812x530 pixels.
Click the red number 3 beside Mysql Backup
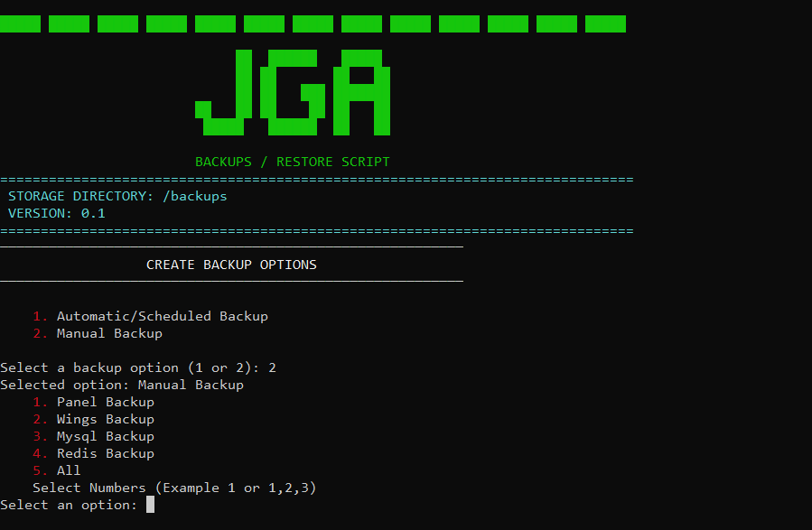coord(39,436)
